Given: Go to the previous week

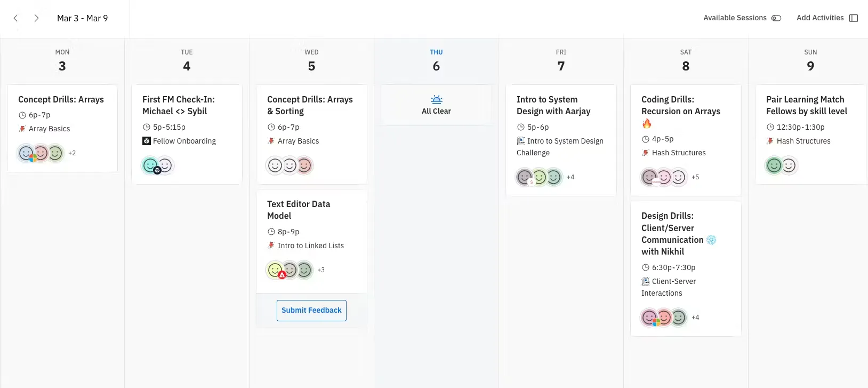Looking at the screenshot, I should tap(15, 18).
